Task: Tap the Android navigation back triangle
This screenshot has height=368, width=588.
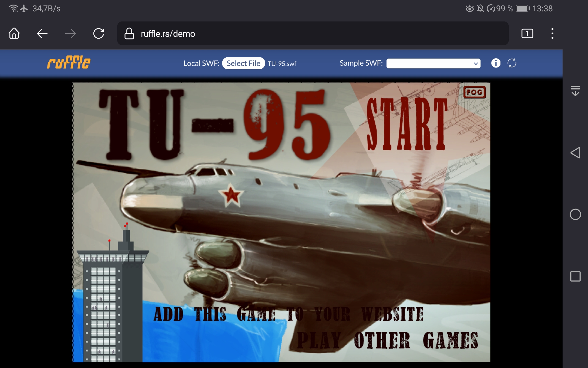Action: [576, 153]
